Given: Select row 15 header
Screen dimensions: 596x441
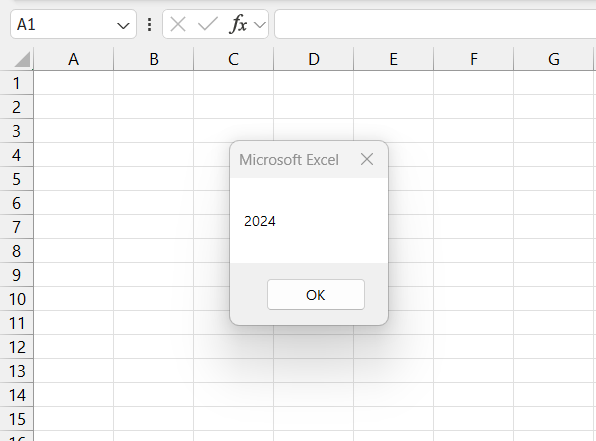Looking at the screenshot, I should pos(16,419).
